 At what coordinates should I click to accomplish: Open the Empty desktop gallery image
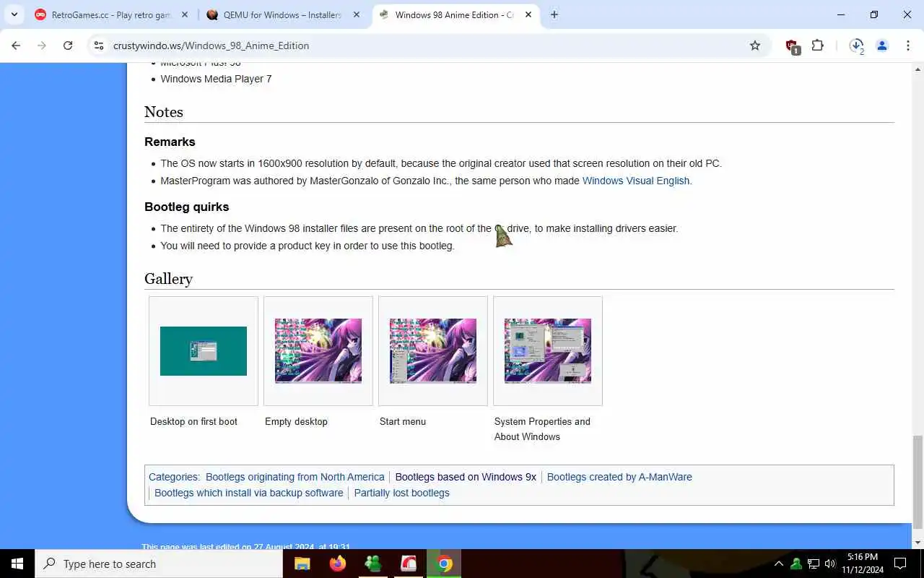click(318, 351)
